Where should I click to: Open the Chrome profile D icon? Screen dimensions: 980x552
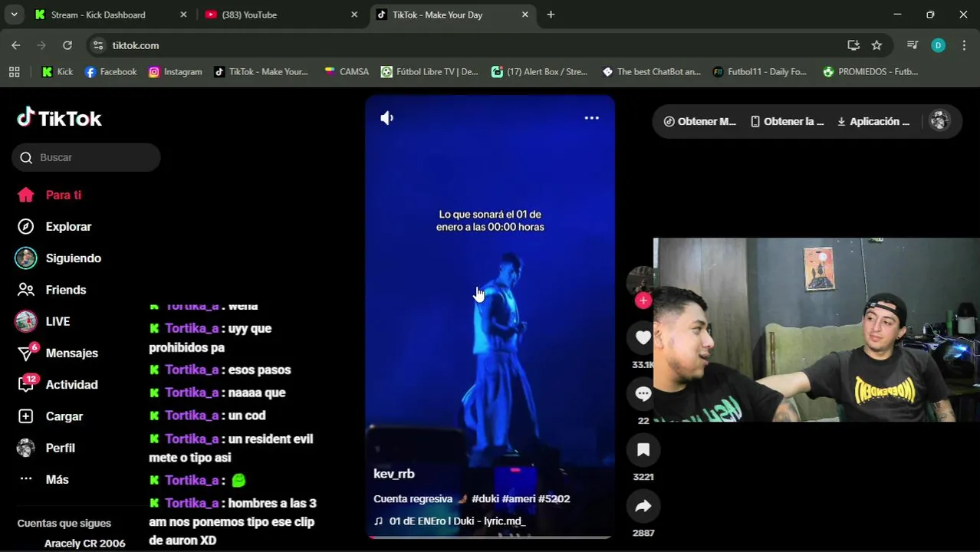coord(938,45)
